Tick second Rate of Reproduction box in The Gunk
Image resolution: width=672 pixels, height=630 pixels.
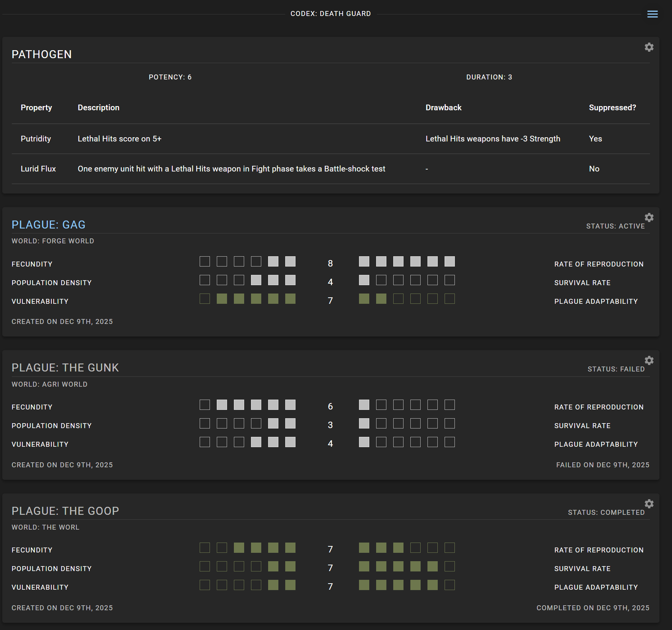(x=381, y=405)
